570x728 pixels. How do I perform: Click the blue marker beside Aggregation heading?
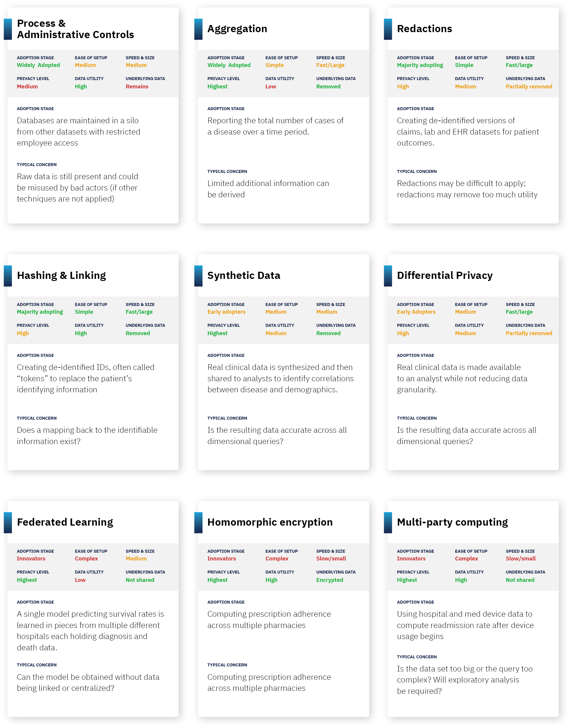pos(198,29)
